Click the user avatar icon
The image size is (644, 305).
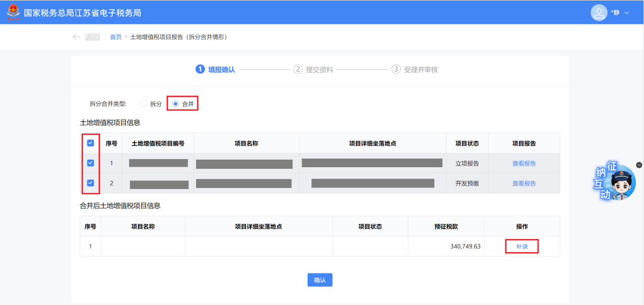(x=599, y=12)
